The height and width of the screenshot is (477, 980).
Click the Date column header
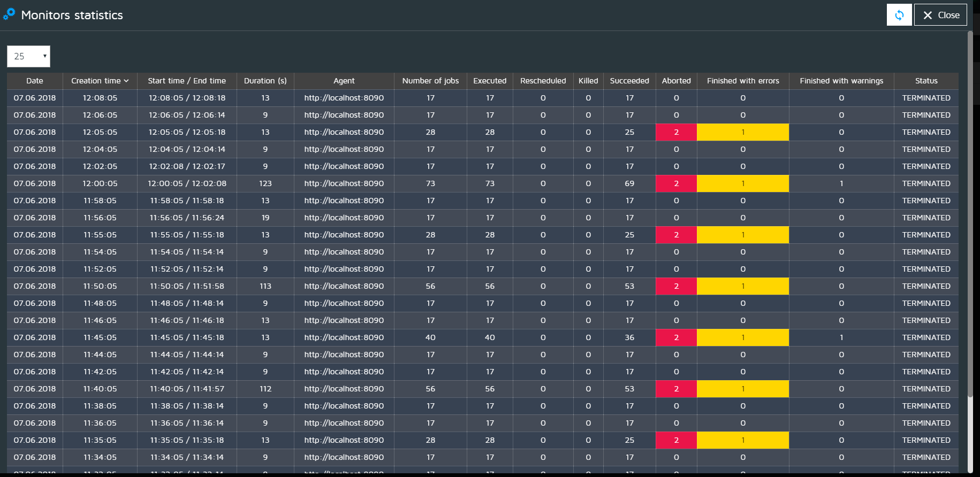click(35, 81)
